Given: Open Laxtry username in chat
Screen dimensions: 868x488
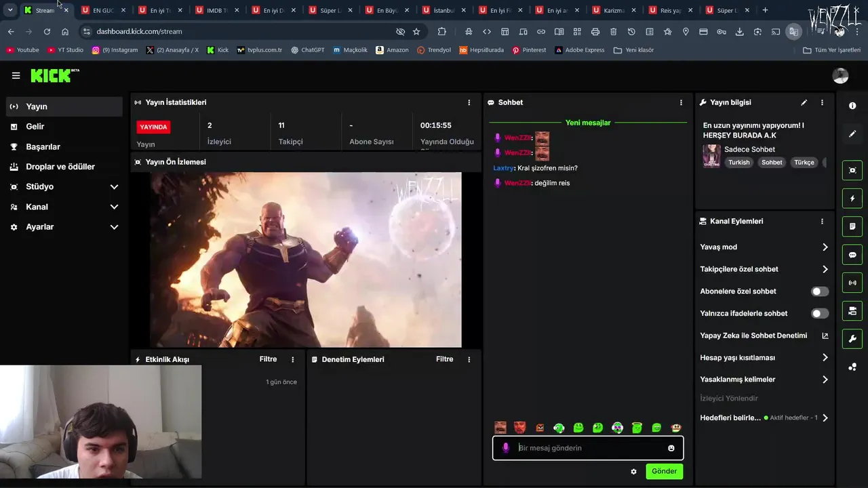Looking at the screenshot, I should pos(503,168).
